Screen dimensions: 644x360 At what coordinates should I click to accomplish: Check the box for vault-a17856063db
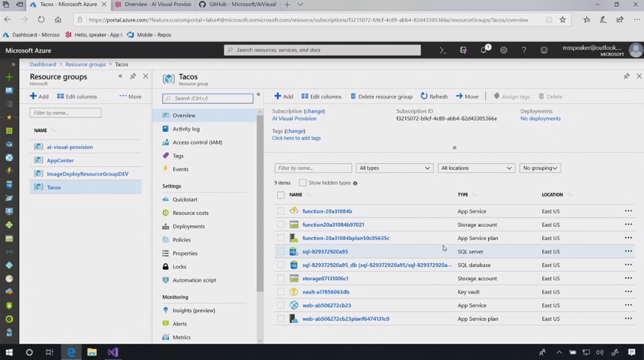[281, 292]
